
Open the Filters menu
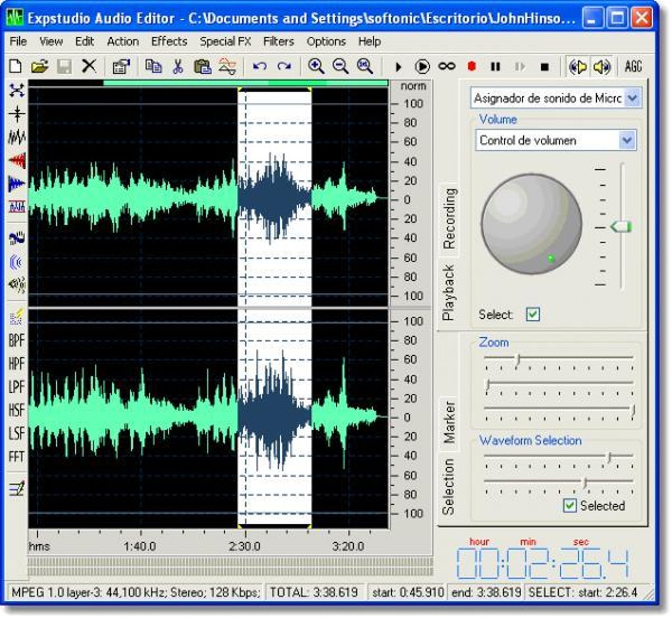(278, 42)
